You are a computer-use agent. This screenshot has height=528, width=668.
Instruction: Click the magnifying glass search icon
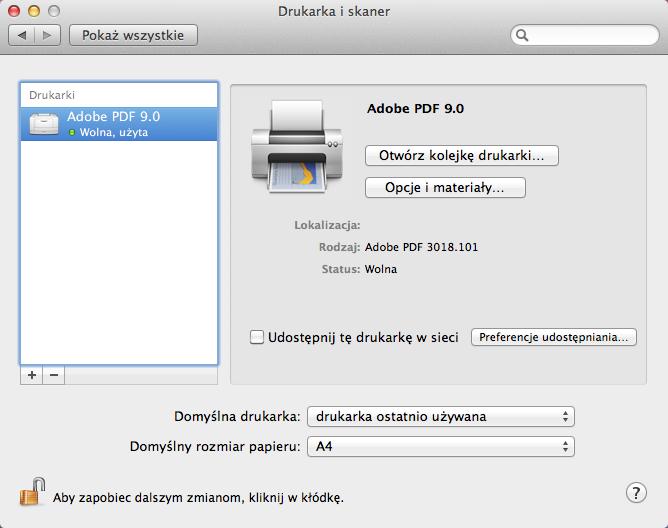pos(522,35)
